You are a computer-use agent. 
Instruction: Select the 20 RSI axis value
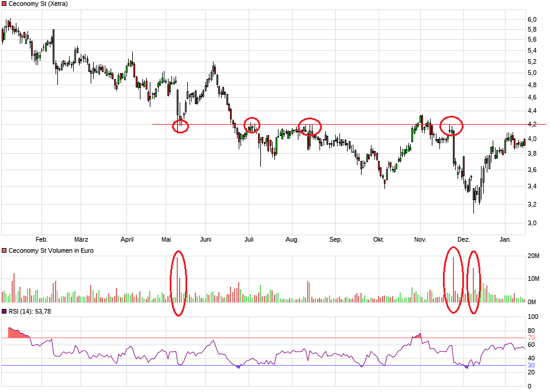[x=531, y=372]
